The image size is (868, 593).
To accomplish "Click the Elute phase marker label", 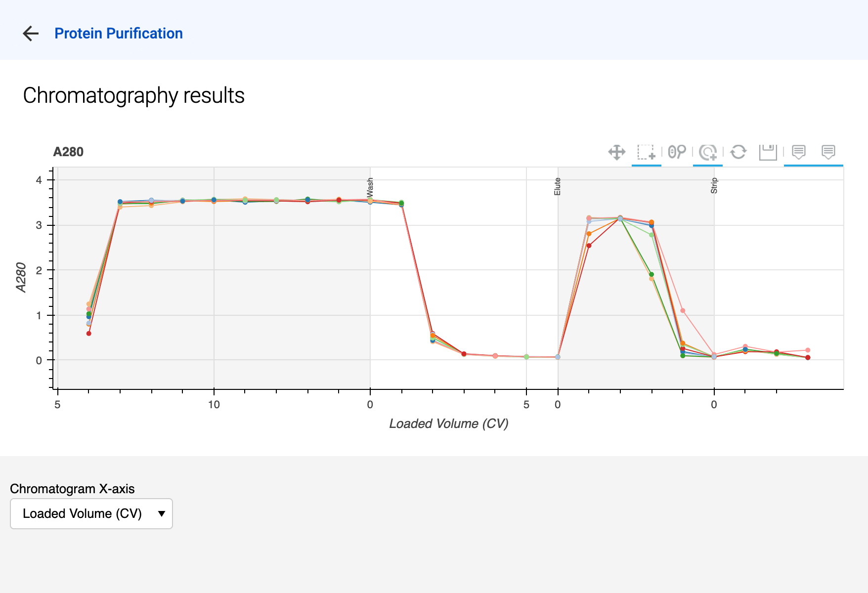I will (x=558, y=186).
